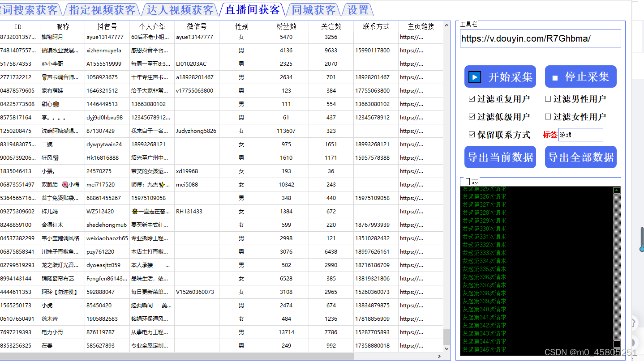Screen dimensions: 644x361
Task: Click the 个人介绍 column header
Action: click(x=152, y=26)
